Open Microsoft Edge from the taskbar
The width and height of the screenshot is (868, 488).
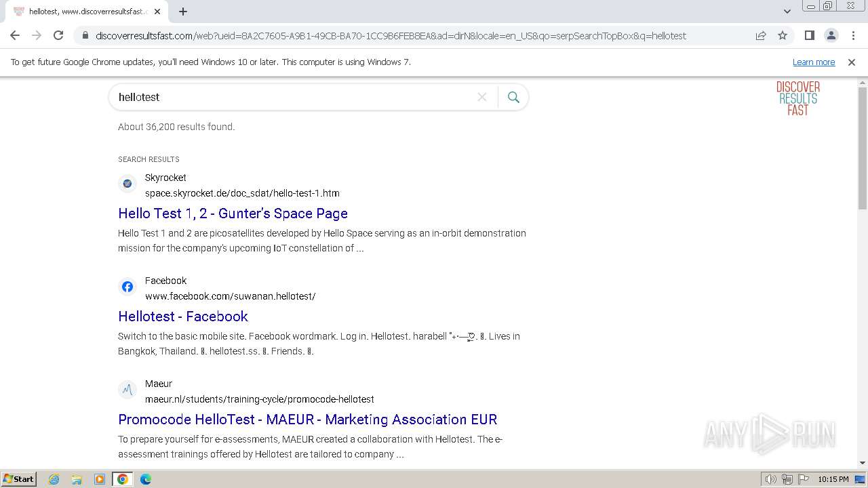[x=146, y=479]
